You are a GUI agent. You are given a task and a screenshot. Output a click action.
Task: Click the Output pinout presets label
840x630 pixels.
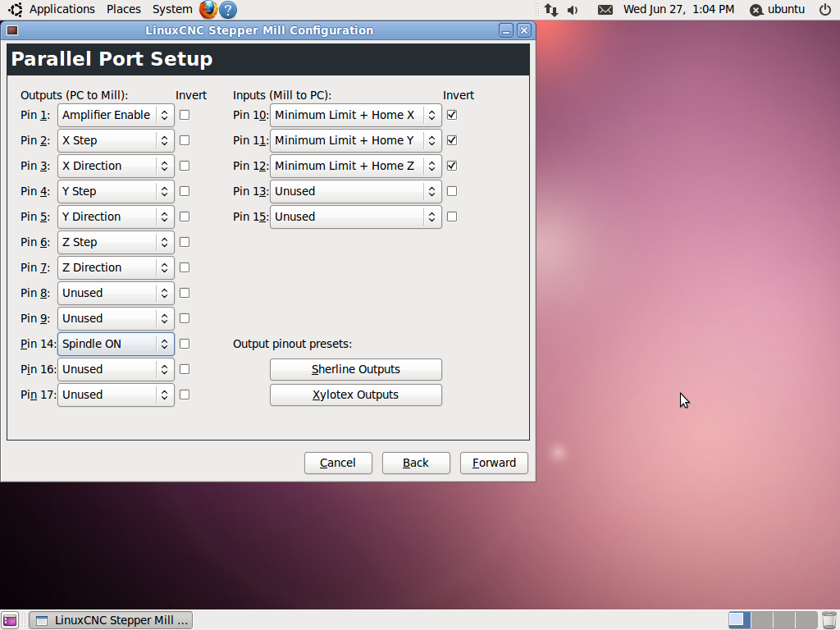pyautogui.click(x=293, y=344)
